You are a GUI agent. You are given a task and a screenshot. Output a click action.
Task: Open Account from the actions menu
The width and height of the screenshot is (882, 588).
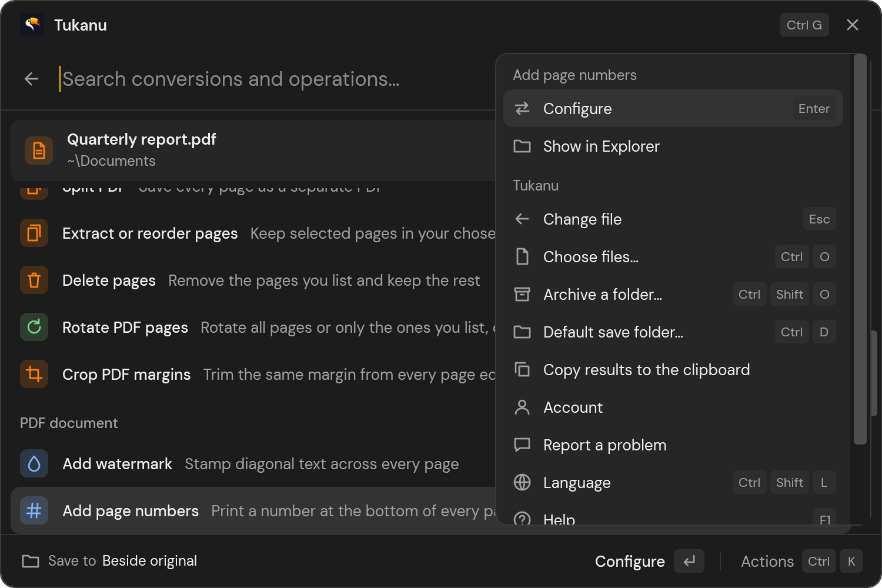click(x=673, y=407)
